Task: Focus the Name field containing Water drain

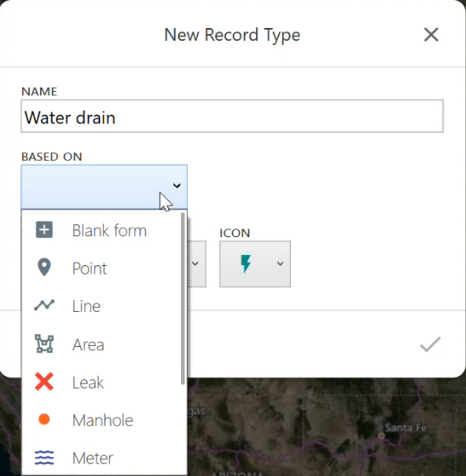Action: pyautogui.click(x=232, y=116)
